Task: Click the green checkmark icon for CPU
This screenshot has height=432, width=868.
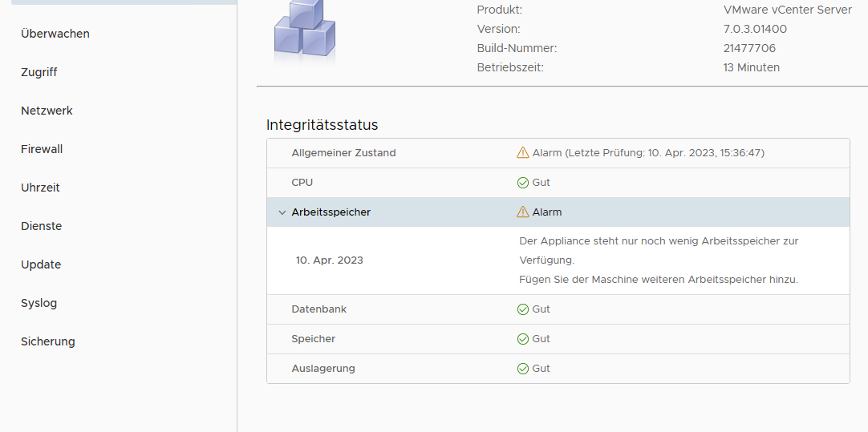Action: click(x=523, y=183)
